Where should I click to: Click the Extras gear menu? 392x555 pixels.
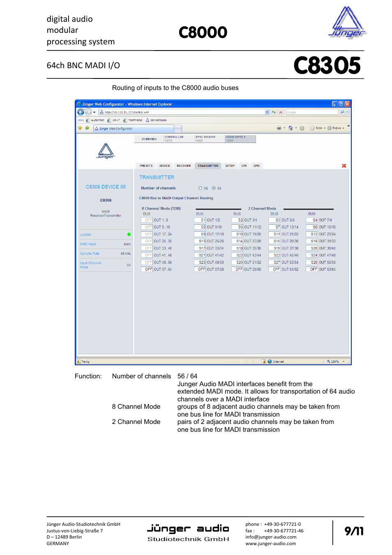click(x=335, y=128)
